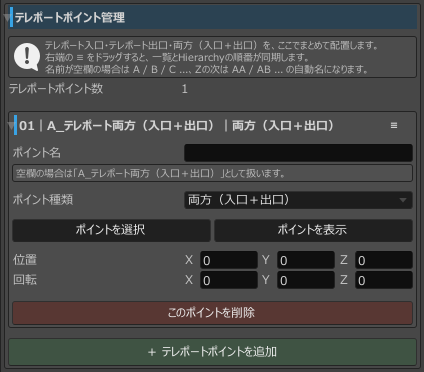The width and height of the screenshot is (424, 372).
Task: Click the このポイントを削除 button
Action: point(212,313)
